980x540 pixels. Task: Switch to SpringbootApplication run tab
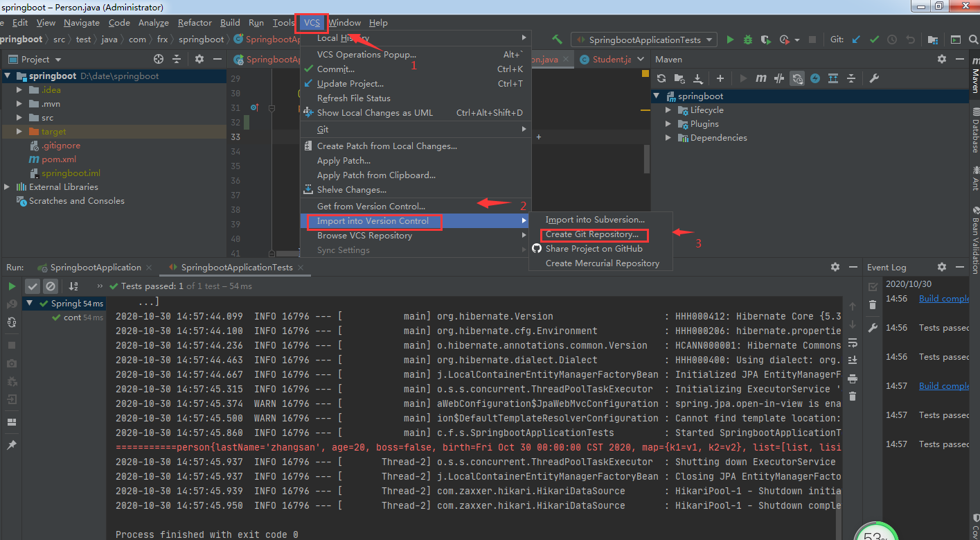coord(96,268)
